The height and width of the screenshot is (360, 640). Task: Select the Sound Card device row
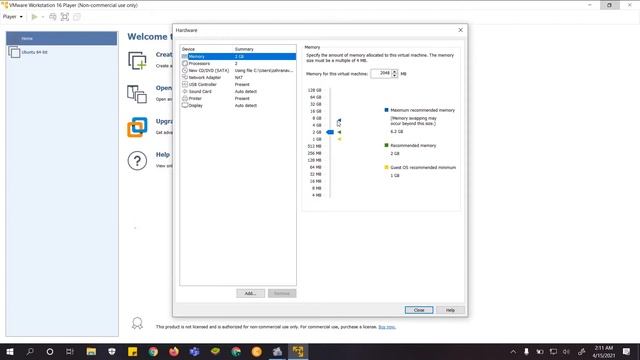(238, 91)
